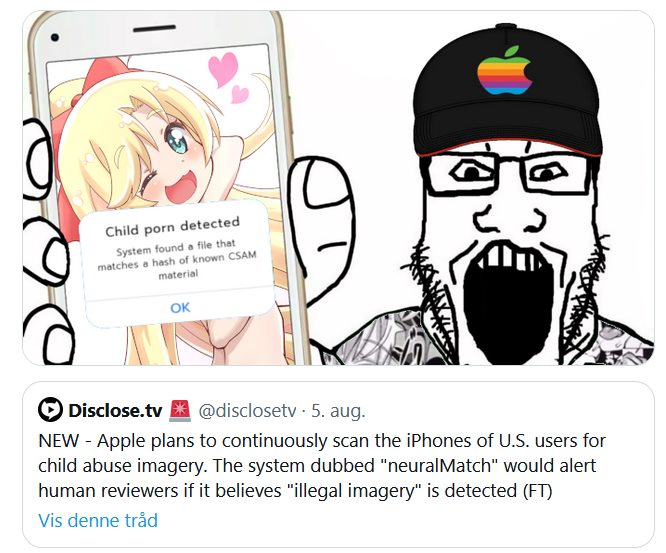Open the 'Vis denne tråd' link
Viewport: 666px width, 553px height.
click(98, 520)
